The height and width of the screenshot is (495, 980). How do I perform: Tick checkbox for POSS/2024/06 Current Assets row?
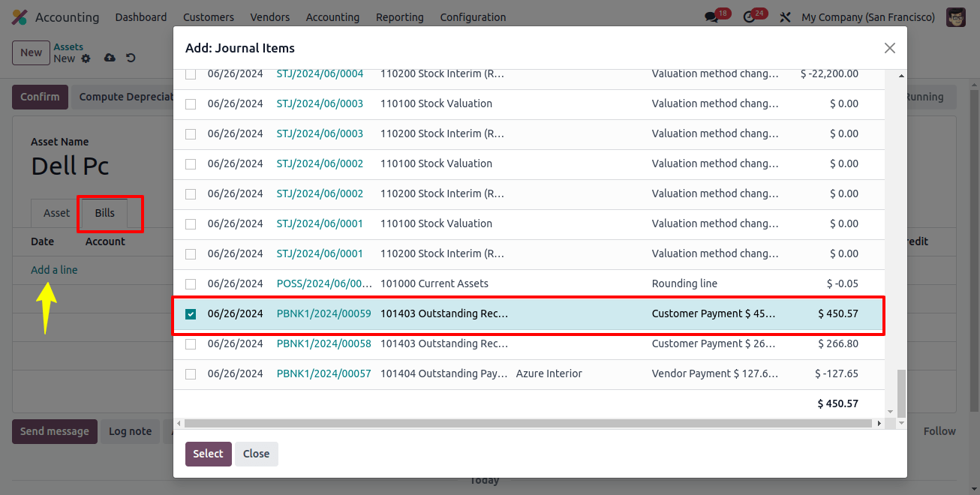pyautogui.click(x=191, y=284)
